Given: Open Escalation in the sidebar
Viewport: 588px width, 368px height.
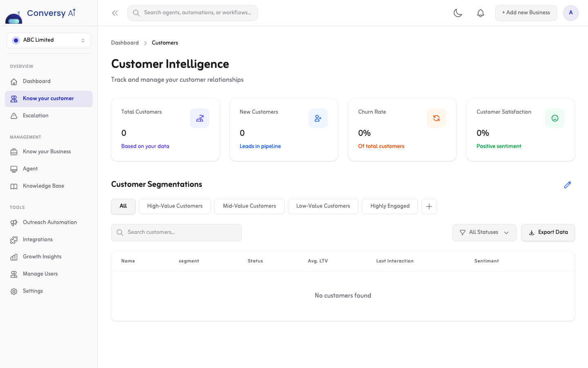Looking at the screenshot, I should click(49, 116).
